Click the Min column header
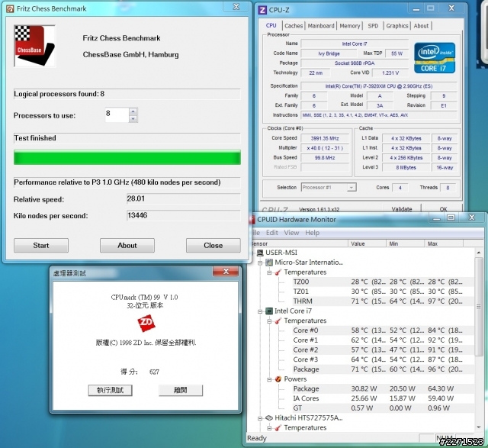The width and height of the screenshot is (488, 448). pyautogui.click(x=405, y=243)
